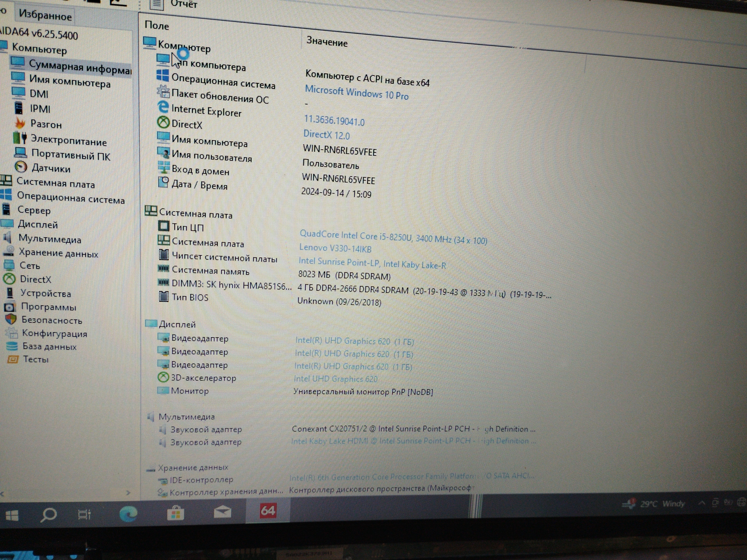Click the motherboard icon beside Системная плата in sidebar
747x560 pixels.
click(x=6, y=180)
